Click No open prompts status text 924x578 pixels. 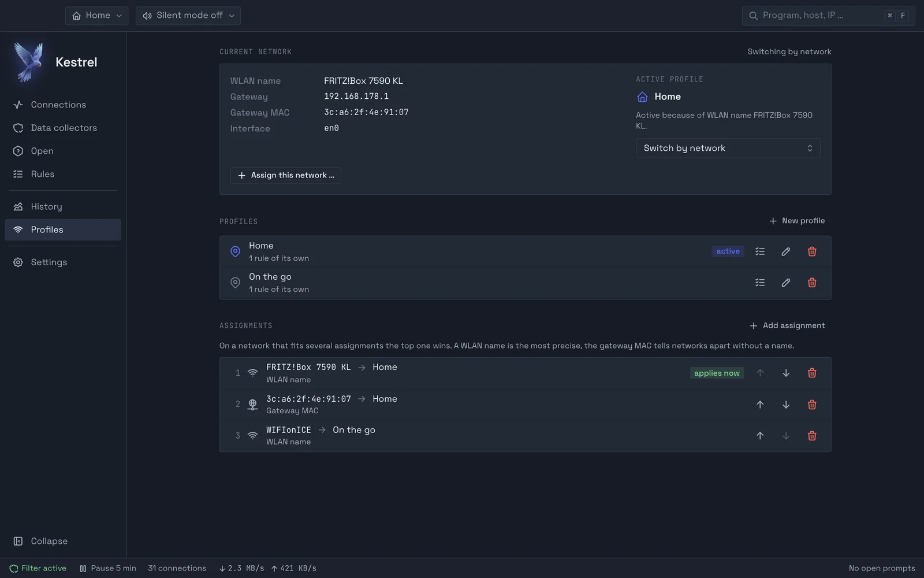[882, 568]
